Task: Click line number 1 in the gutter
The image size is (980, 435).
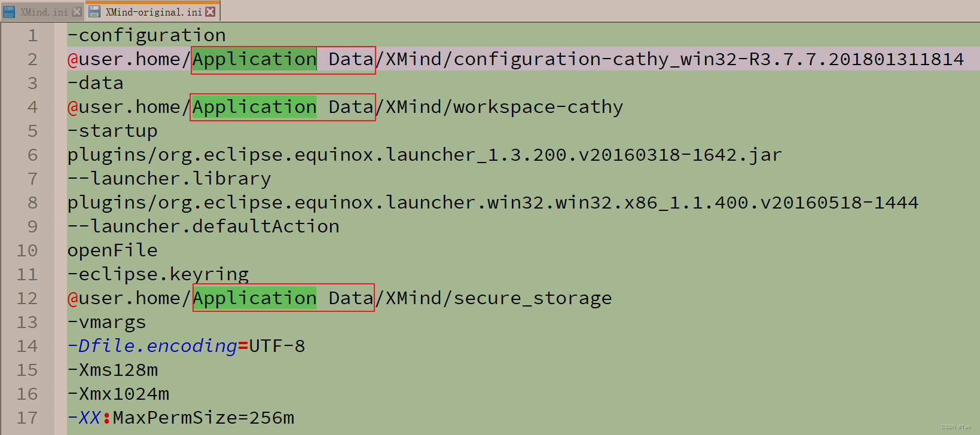Action: 33,35
